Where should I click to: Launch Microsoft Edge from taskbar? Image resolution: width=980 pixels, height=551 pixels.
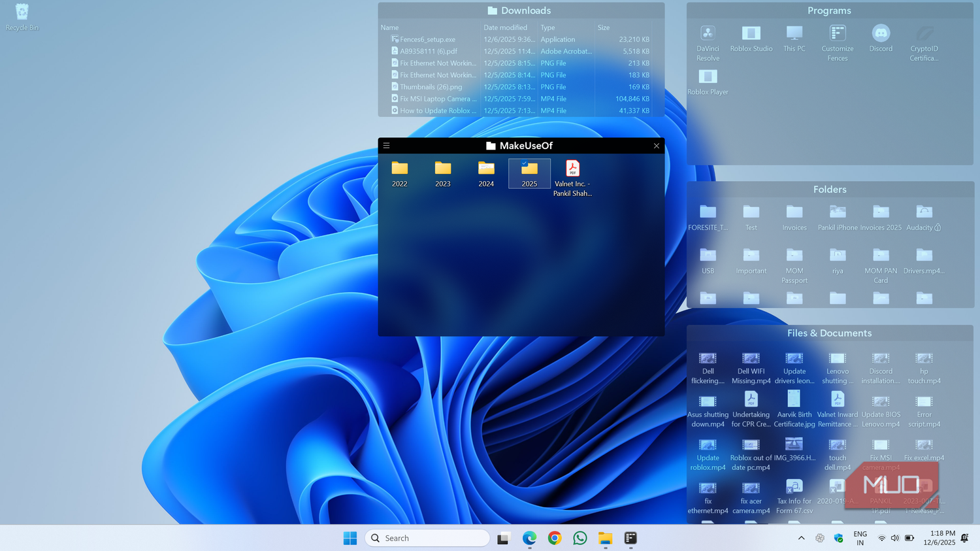(529, 538)
